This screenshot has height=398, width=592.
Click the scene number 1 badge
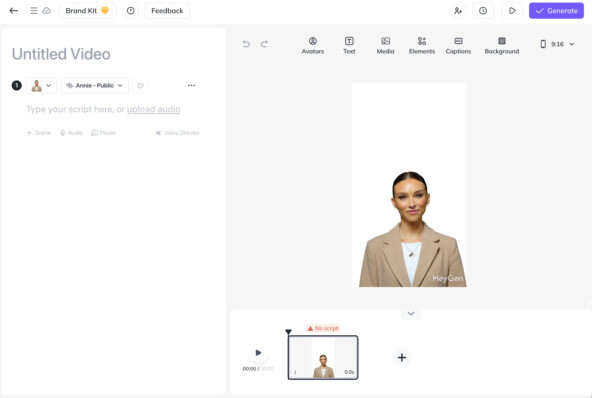(17, 86)
